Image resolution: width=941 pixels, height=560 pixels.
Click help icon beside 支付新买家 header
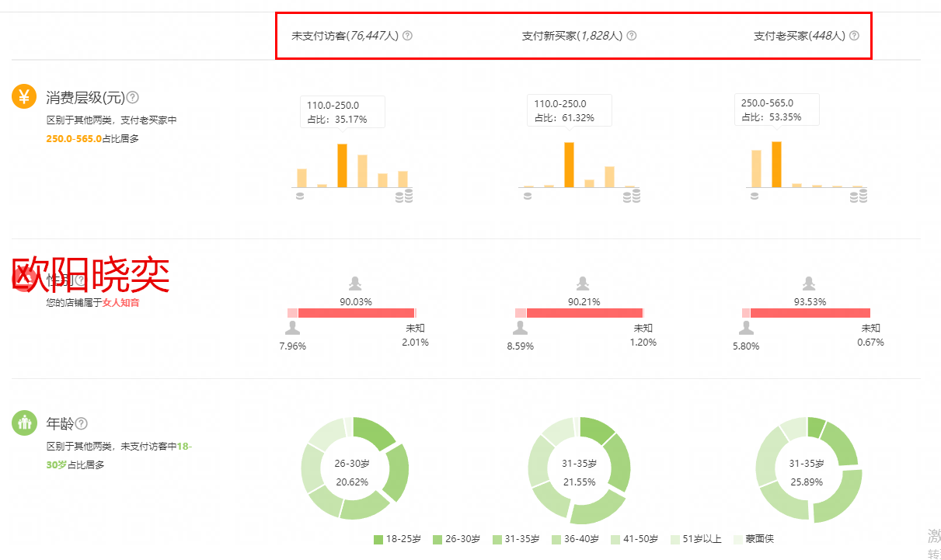(x=632, y=36)
